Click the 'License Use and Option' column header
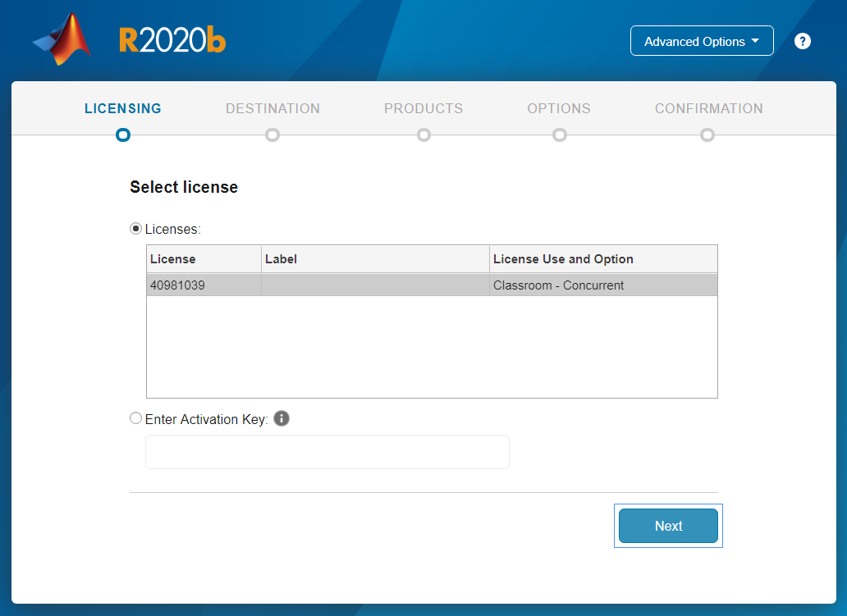 point(603,259)
